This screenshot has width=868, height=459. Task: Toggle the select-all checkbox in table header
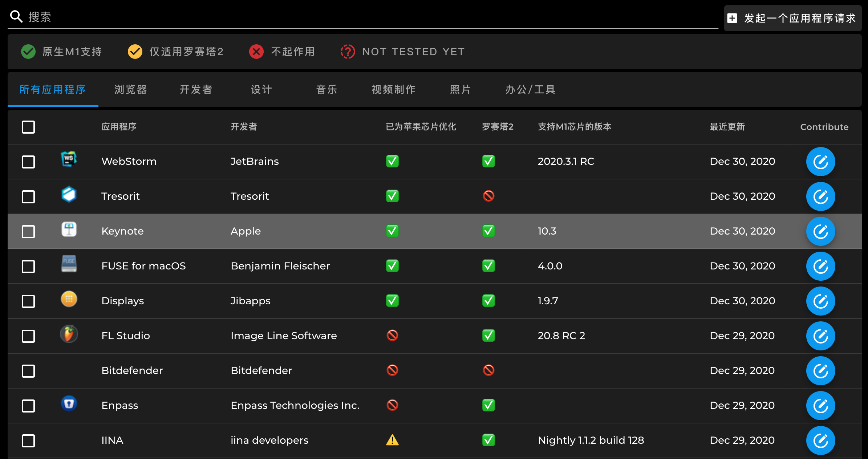tap(28, 127)
